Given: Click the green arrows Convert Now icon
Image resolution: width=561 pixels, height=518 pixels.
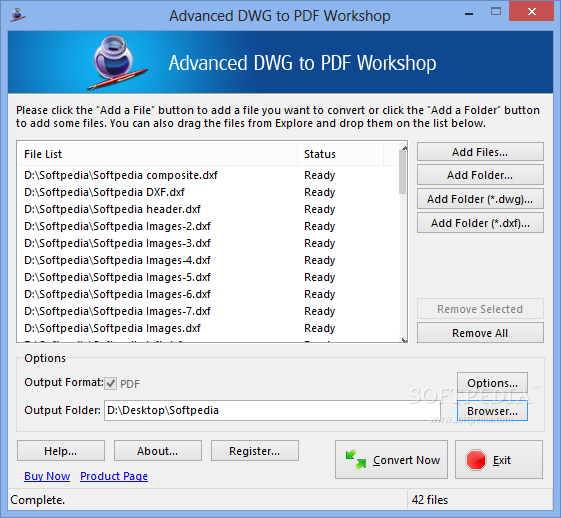Looking at the screenshot, I should [356, 459].
